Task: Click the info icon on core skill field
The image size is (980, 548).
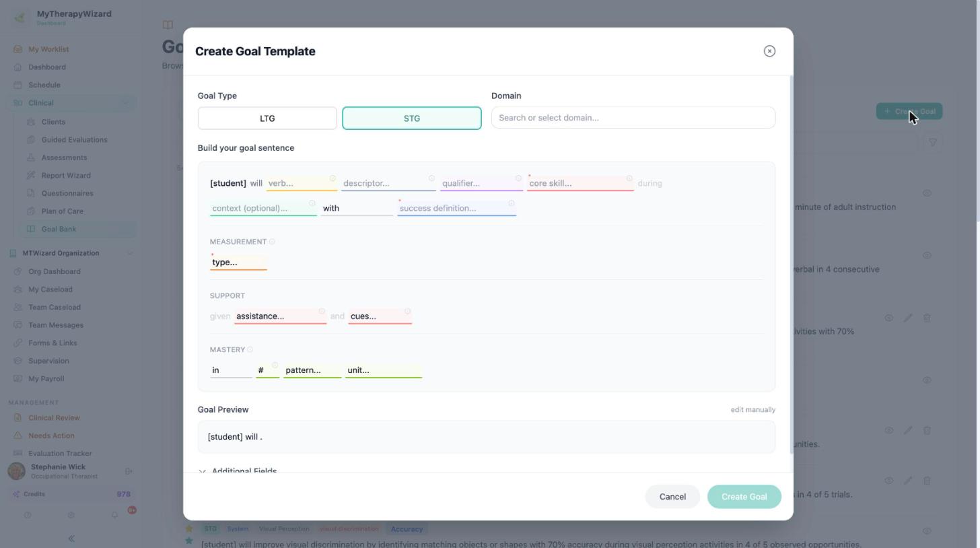Action: coord(629,178)
